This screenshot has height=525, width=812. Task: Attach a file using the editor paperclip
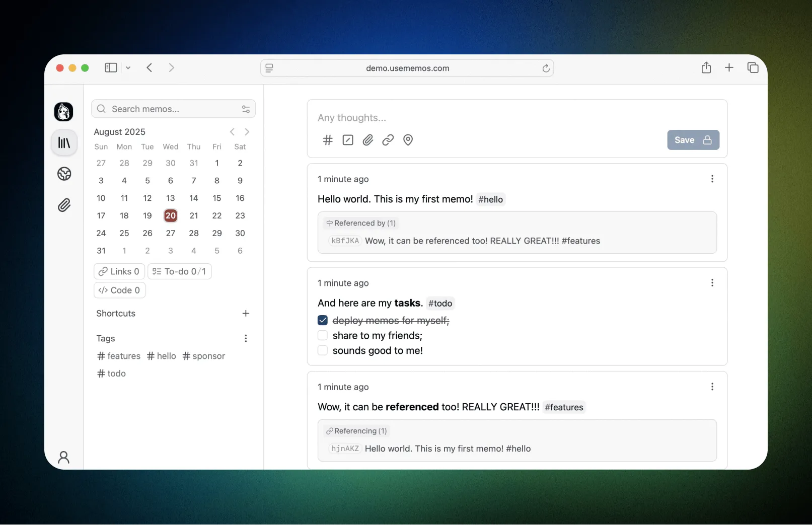(368, 140)
